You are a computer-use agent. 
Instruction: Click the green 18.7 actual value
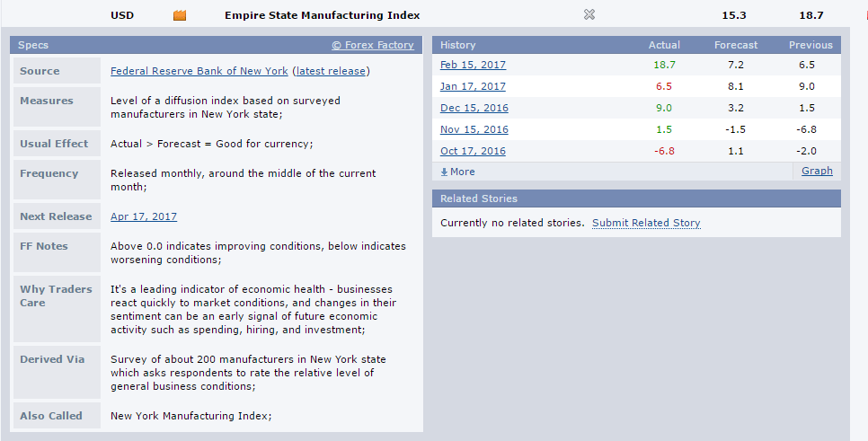coord(664,65)
